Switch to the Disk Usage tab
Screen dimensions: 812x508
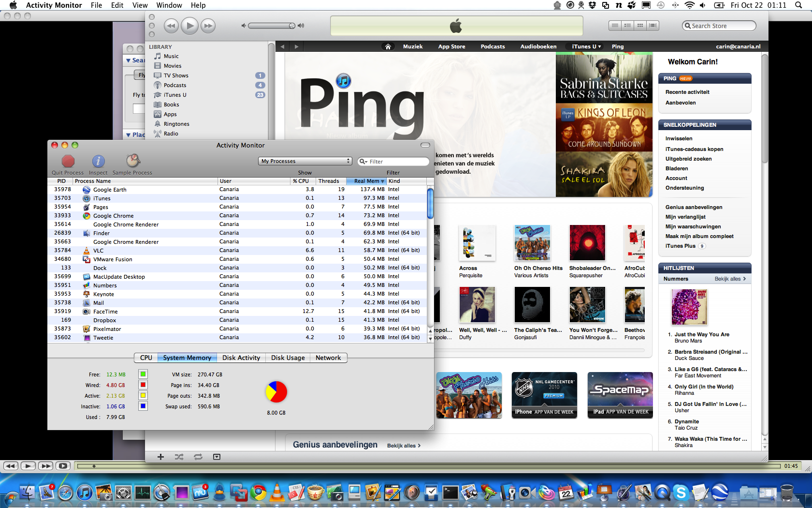pos(288,358)
